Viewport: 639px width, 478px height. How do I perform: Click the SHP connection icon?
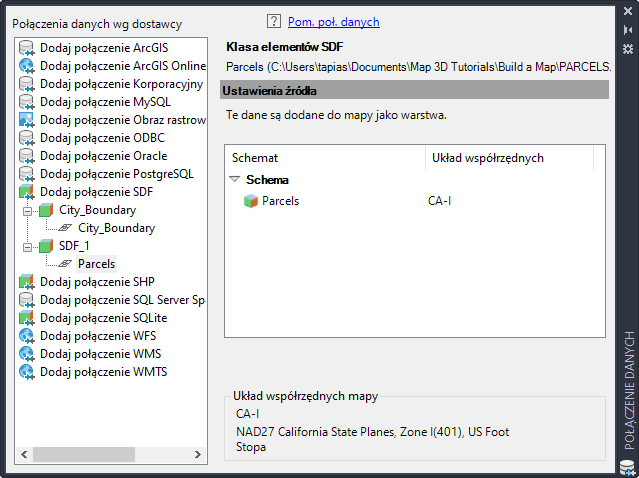pos(26,282)
